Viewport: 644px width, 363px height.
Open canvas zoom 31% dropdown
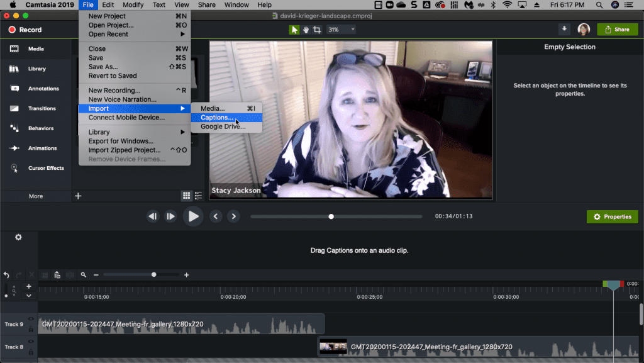click(341, 30)
